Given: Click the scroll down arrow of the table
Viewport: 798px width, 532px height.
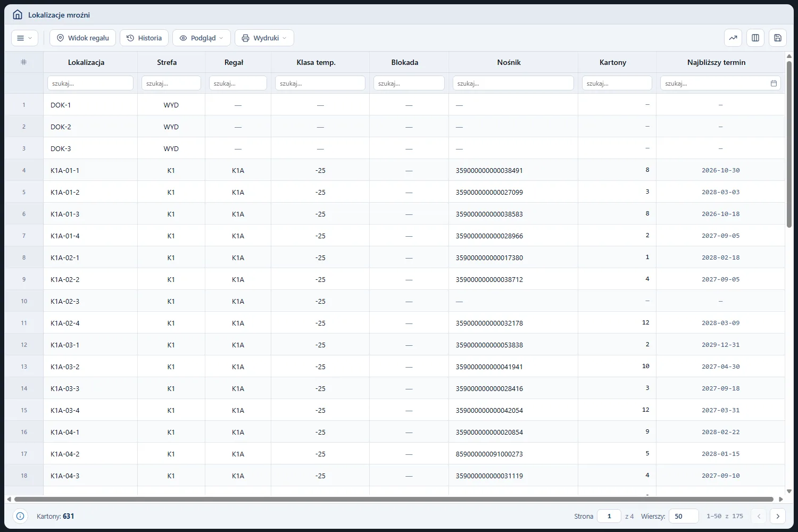Looking at the screenshot, I should tap(789, 492).
